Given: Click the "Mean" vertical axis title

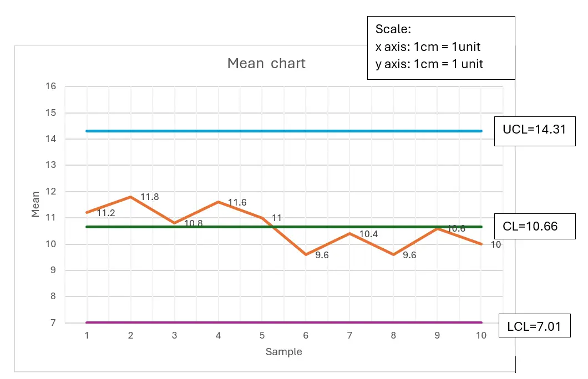Looking at the screenshot, I should (x=36, y=204).
